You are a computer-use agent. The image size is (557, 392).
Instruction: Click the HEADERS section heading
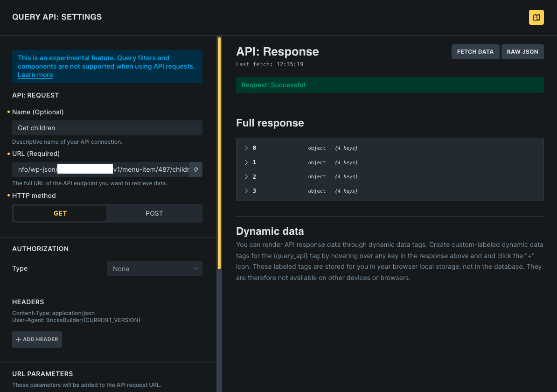(28, 302)
